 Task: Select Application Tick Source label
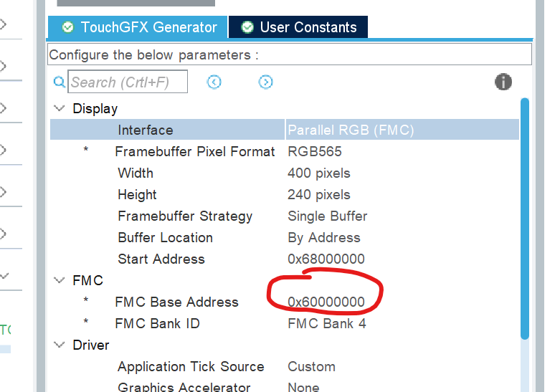191,367
